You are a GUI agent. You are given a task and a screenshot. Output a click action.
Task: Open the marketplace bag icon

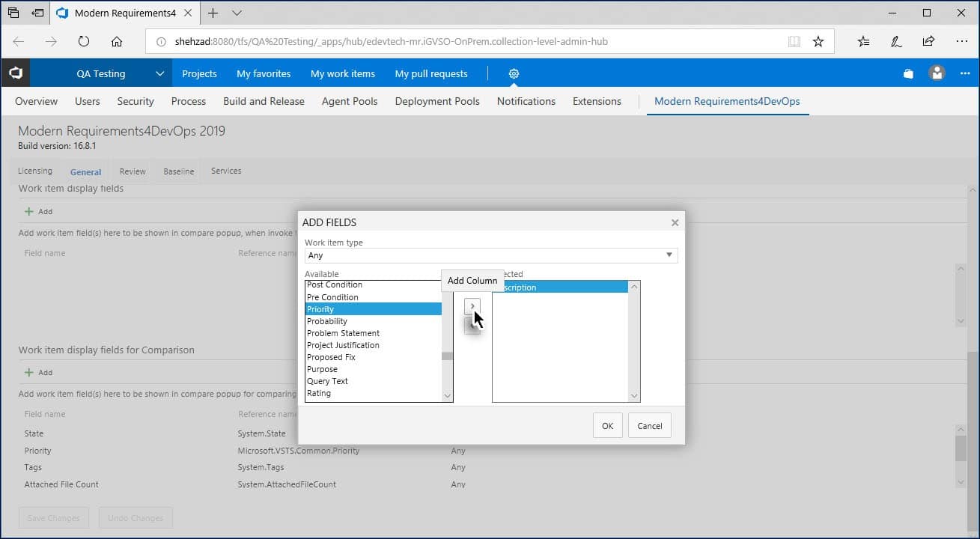click(x=908, y=73)
